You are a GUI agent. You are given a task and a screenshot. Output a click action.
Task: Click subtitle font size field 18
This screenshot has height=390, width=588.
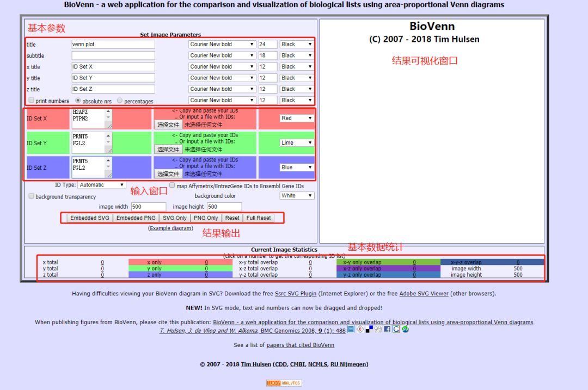click(268, 55)
